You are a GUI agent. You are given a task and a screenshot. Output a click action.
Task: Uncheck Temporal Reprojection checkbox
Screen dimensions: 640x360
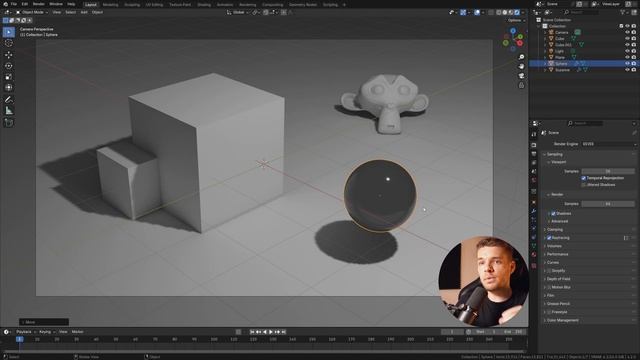(584, 178)
